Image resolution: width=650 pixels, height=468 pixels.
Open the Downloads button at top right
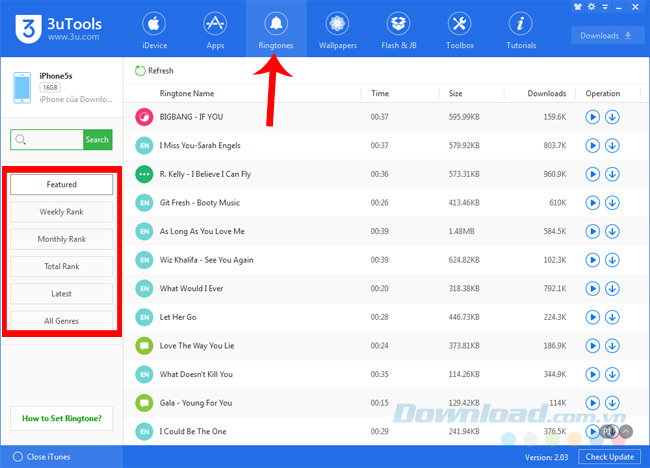click(607, 36)
